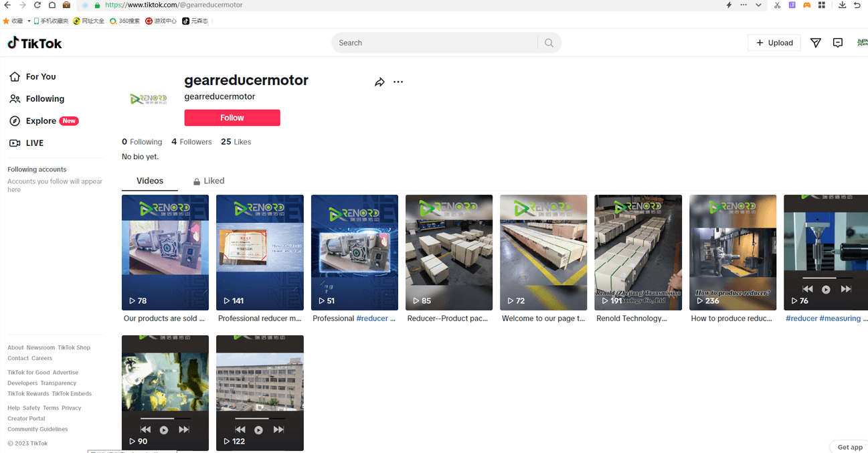868x453 pixels.
Task: Reload the page with the refresh icon
Action: 37,5
